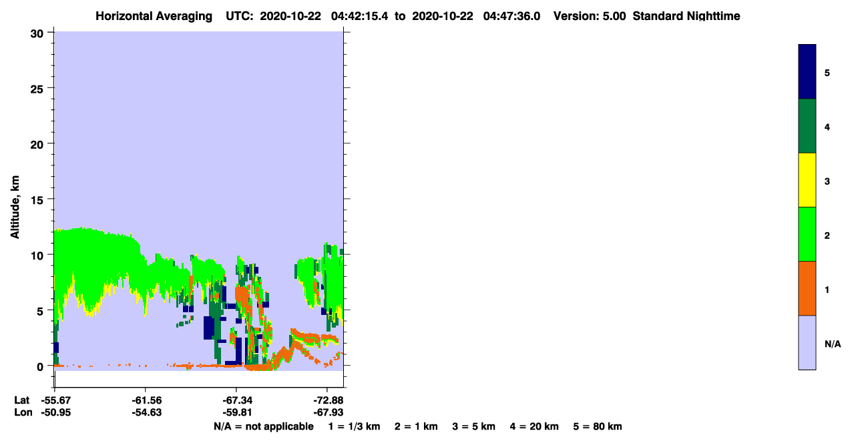
Task: Click the bright green colorbar segment labeled 2
Action: click(807, 234)
